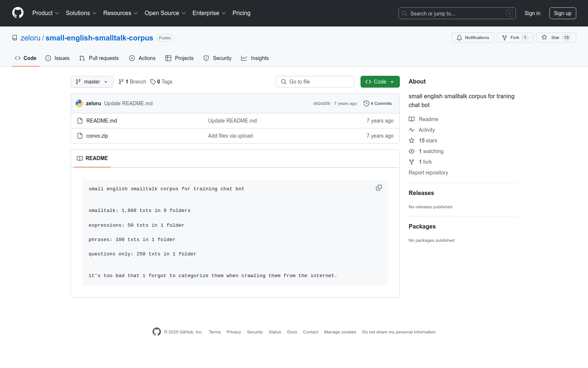Expand the Solutions menu

pyautogui.click(x=81, y=13)
